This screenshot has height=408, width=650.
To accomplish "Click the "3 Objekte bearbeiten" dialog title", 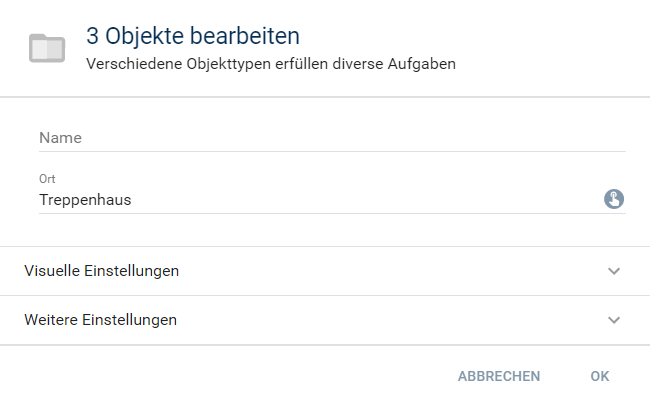I will point(193,37).
